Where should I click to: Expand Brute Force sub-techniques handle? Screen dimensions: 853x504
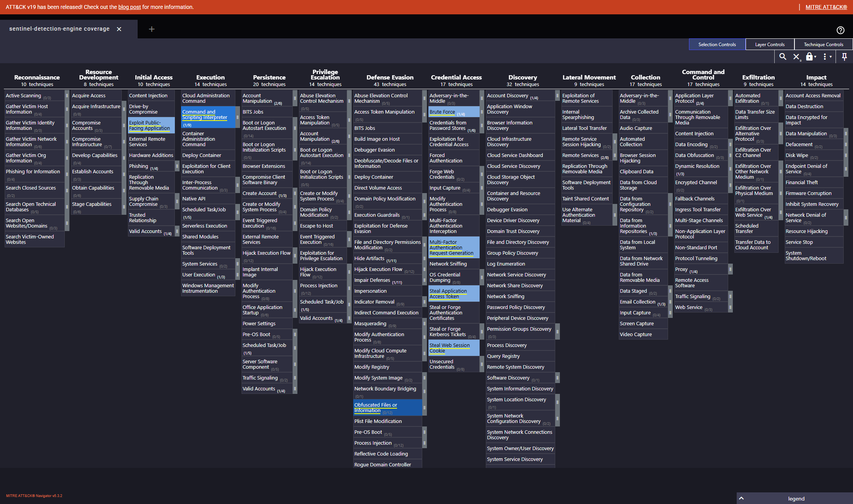click(x=482, y=112)
